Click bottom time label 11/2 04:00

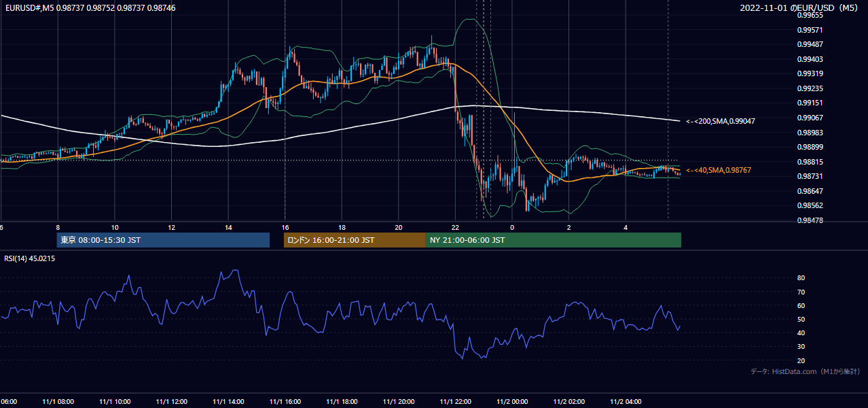pos(626,402)
